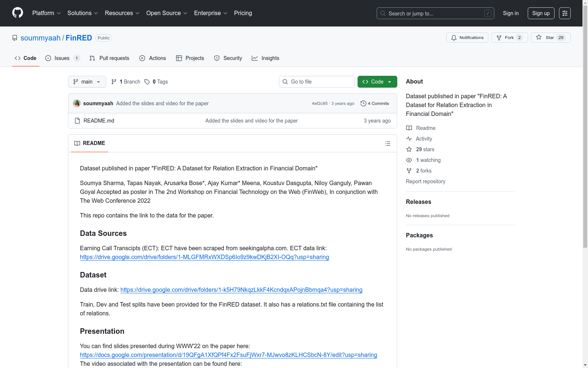Open latest commit message in header row
The width and height of the screenshot is (588, 368).
click(x=162, y=103)
